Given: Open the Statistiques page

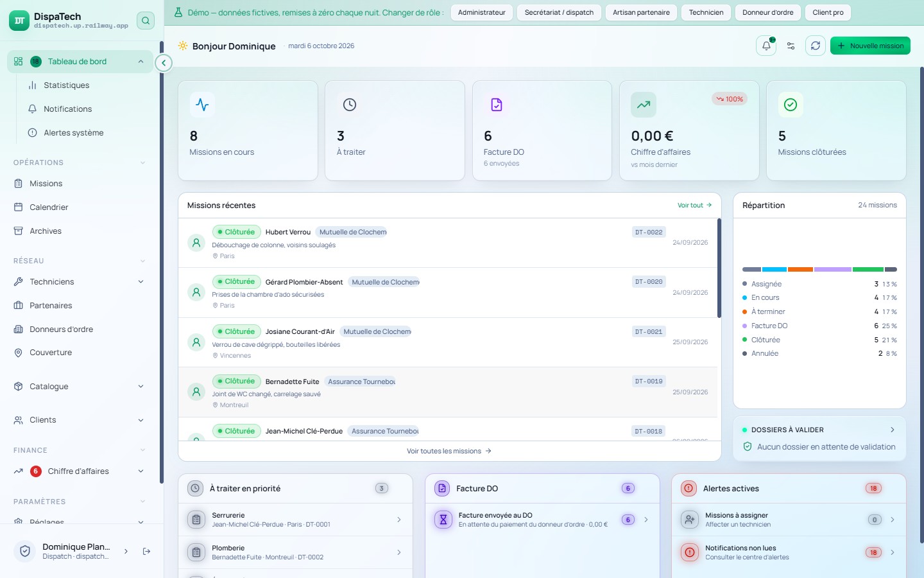Looking at the screenshot, I should tap(66, 85).
